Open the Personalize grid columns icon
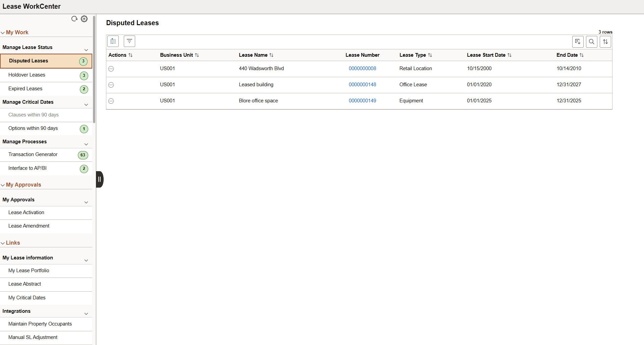The height and width of the screenshot is (345, 644). tap(113, 41)
